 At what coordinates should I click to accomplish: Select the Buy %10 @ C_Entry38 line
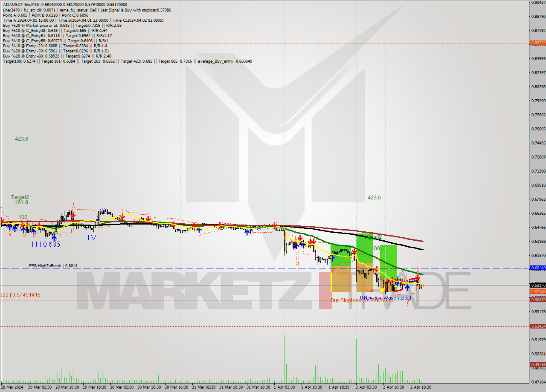coord(55,30)
